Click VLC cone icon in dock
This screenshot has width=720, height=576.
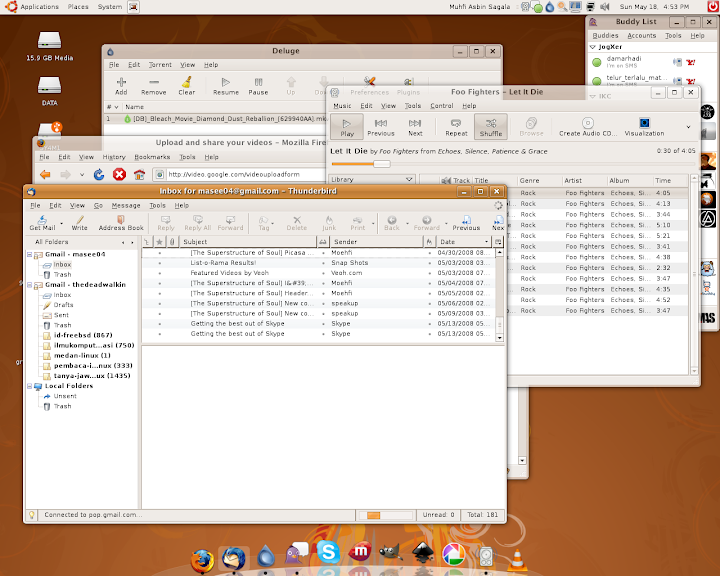point(517,559)
